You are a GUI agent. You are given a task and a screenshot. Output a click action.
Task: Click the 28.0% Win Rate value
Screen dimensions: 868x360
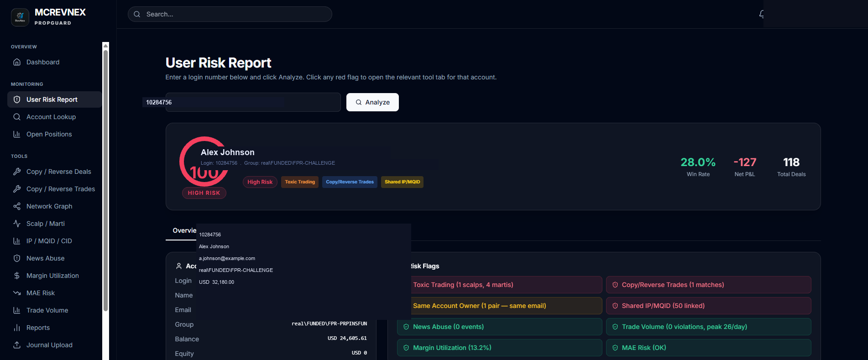click(x=698, y=162)
